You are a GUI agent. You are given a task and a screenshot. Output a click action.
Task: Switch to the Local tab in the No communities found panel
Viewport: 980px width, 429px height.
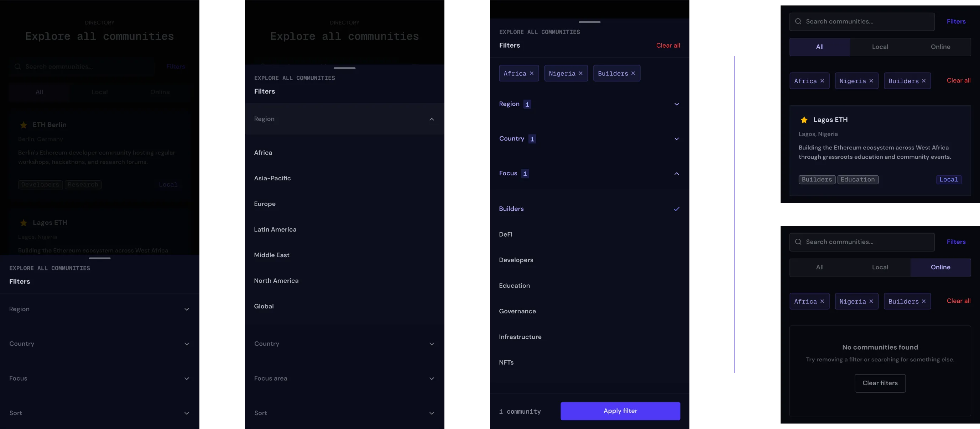click(x=880, y=267)
